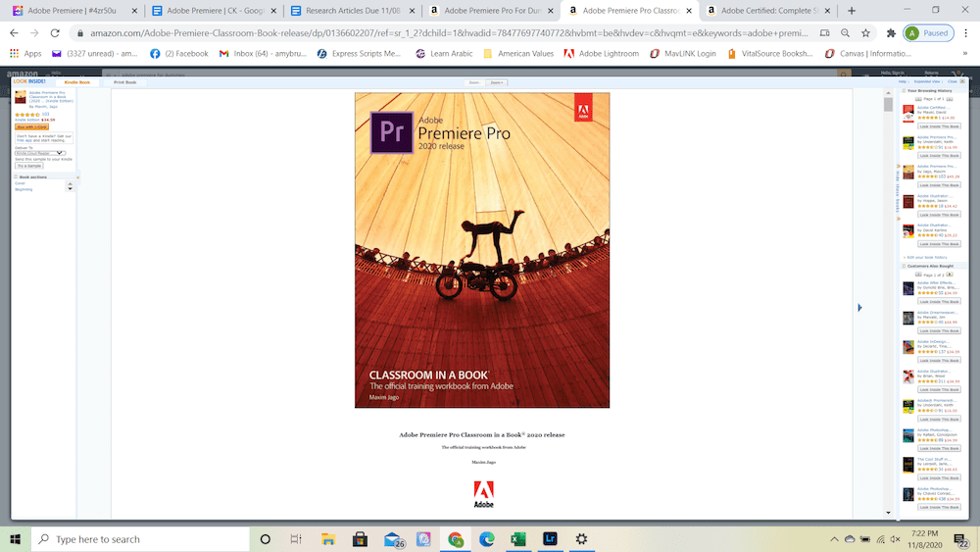
Task: Open the Chrome three-dot menu
Action: click(x=965, y=33)
